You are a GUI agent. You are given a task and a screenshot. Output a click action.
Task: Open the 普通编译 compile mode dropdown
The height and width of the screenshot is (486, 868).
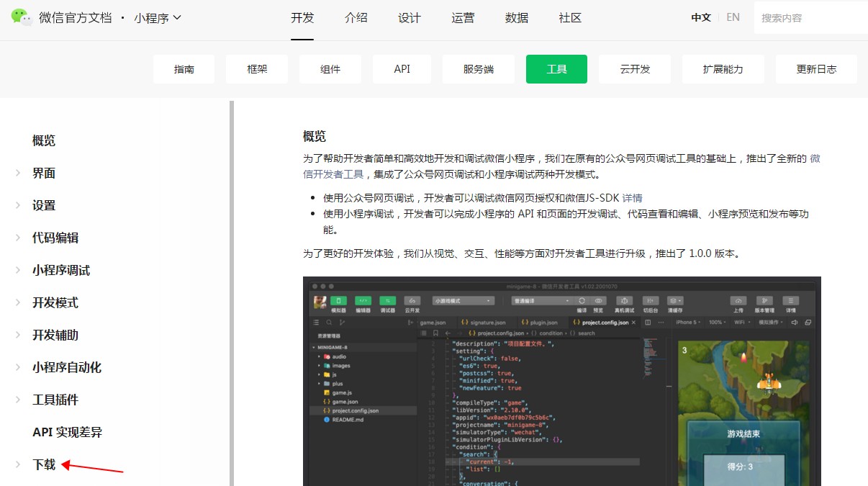[x=541, y=301]
